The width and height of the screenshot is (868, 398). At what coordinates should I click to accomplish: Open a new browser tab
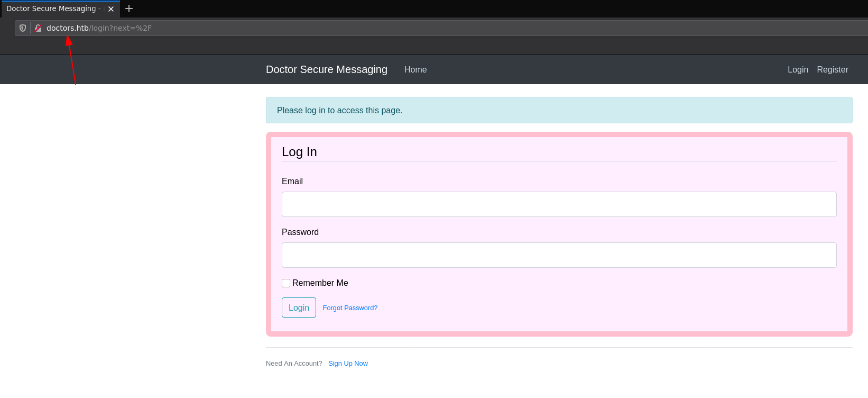[x=129, y=8]
